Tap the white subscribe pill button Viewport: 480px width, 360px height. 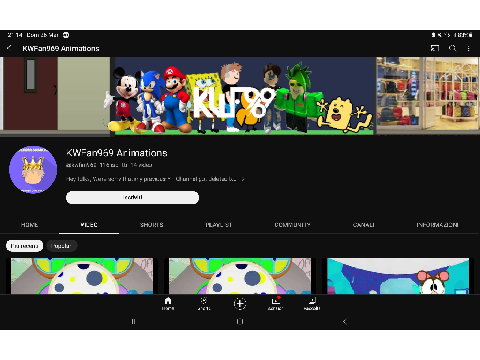tap(132, 197)
